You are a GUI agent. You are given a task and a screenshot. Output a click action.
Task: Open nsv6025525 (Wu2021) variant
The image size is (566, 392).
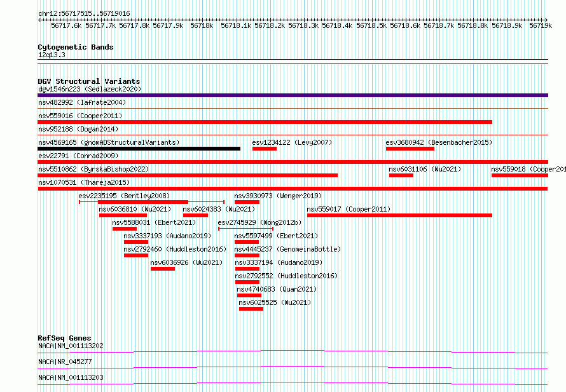point(275,302)
